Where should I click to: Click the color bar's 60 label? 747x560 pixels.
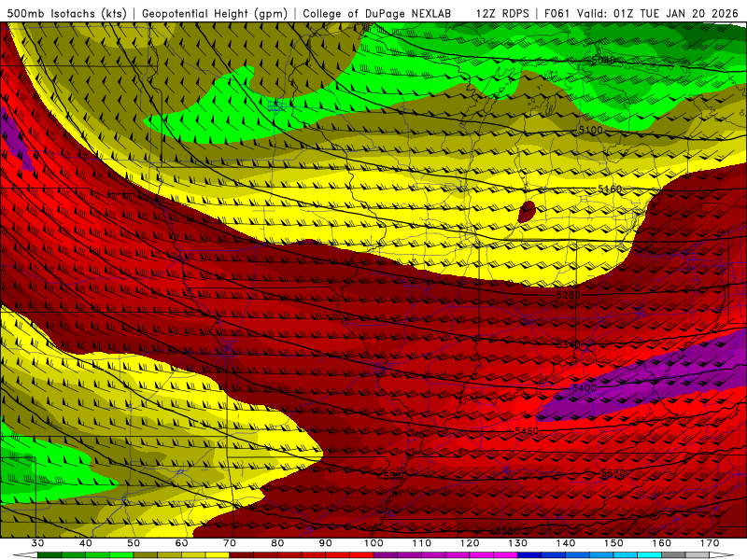click(x=181, y=543)
